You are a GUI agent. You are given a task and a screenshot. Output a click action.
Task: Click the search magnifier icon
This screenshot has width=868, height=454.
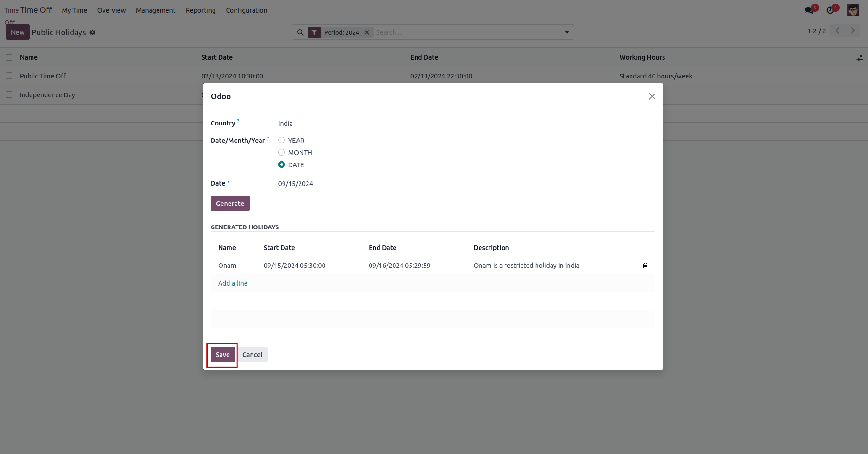[x=300, y=32]
